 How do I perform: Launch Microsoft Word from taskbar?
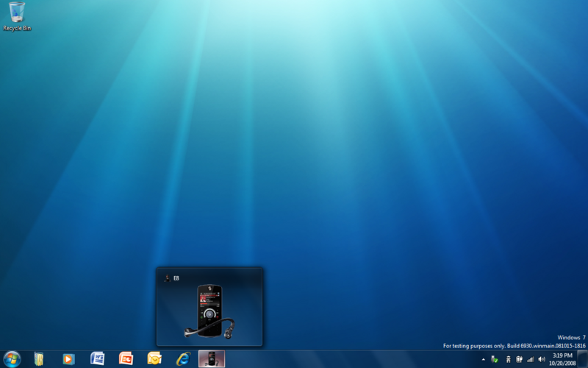pos(97,358)
